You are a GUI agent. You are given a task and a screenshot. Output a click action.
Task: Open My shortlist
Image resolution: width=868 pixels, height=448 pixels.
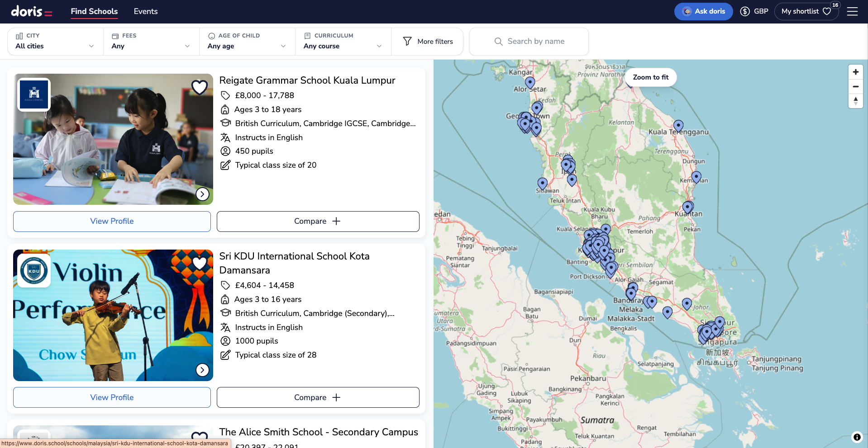coord(806,11)
